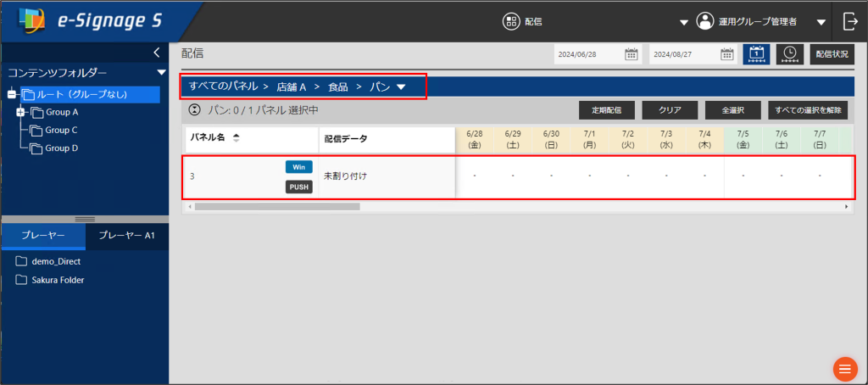Click the 7/5 (金) date column header
Screen dimensions: 868x385
tap(743, 140)
